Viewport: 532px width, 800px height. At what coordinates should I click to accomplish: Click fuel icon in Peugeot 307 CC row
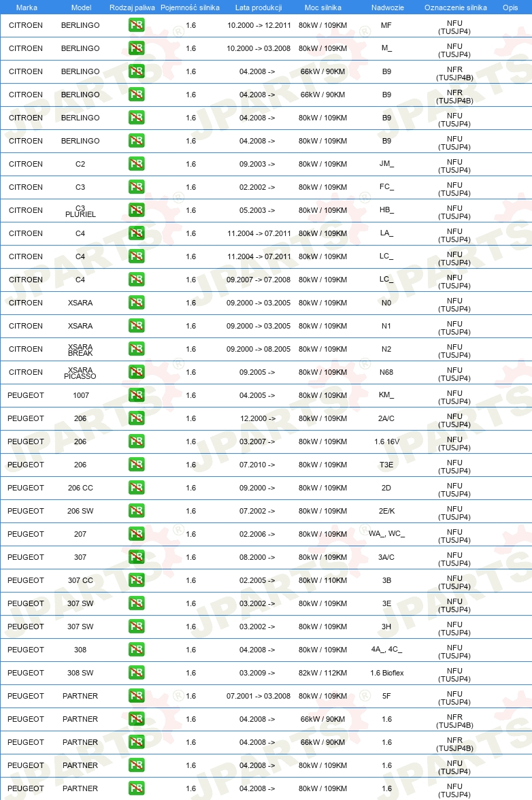(136, 580)
